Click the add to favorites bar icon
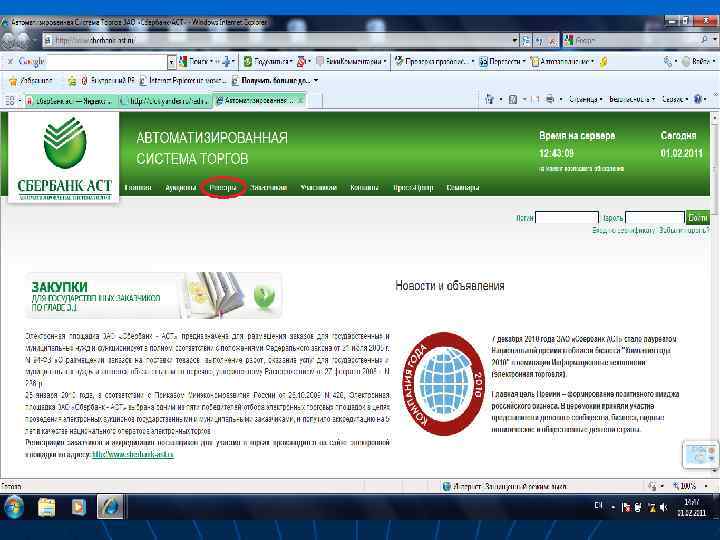720x540 pixels. [72, 81]
